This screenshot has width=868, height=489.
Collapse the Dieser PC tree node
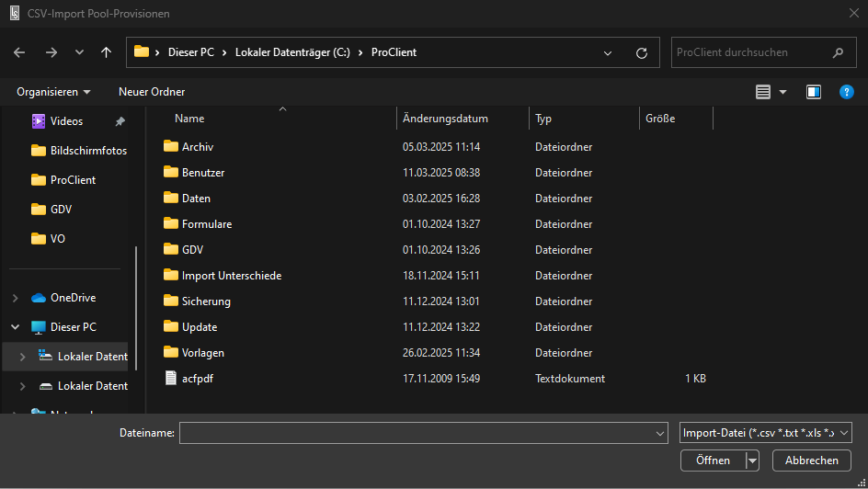(x=15, y=327)
